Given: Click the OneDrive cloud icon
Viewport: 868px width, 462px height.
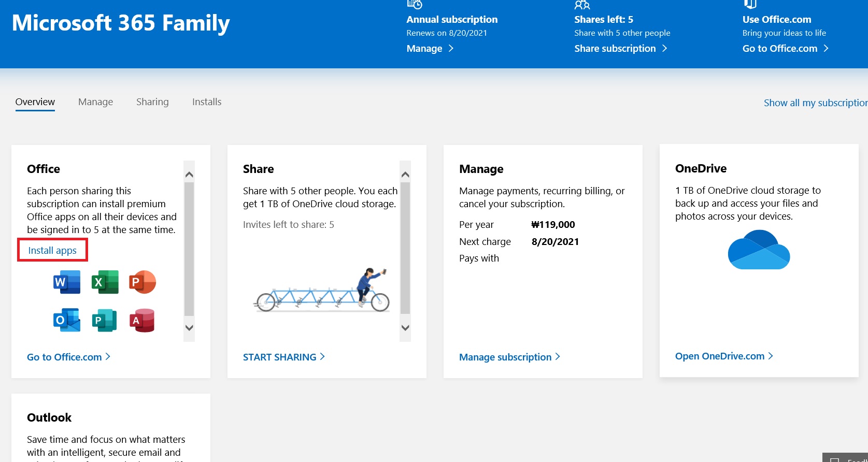Looking at the screenshot, I should [759, 250].
